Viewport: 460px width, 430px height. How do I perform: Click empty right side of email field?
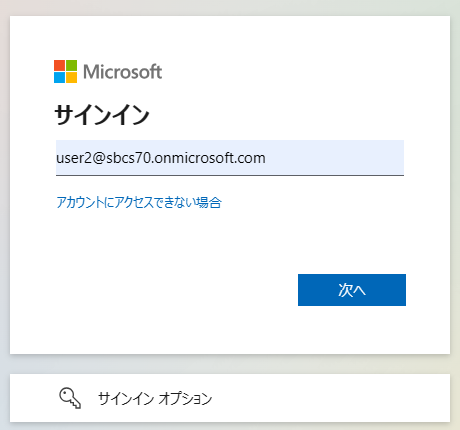click(335, 158)
